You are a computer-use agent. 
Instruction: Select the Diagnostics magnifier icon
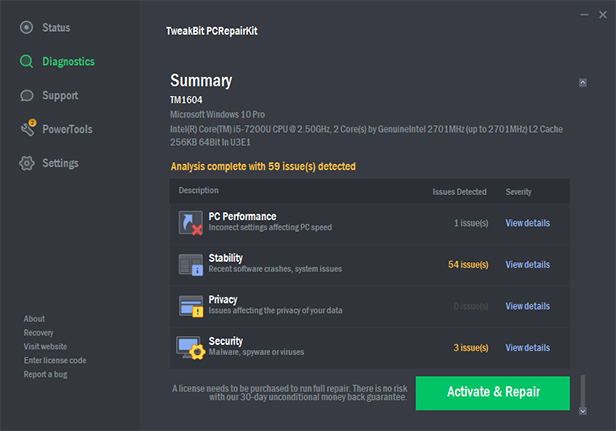26,61
